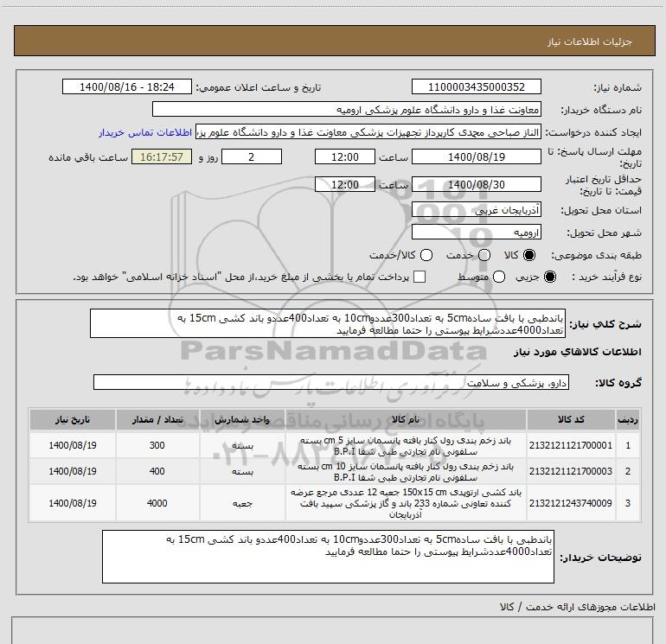Click the response deadline time 12:00 field

345,156
